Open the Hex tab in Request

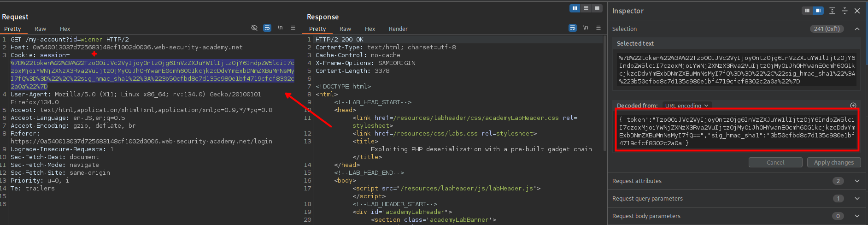pyautogui.click(x=65, y=29)
